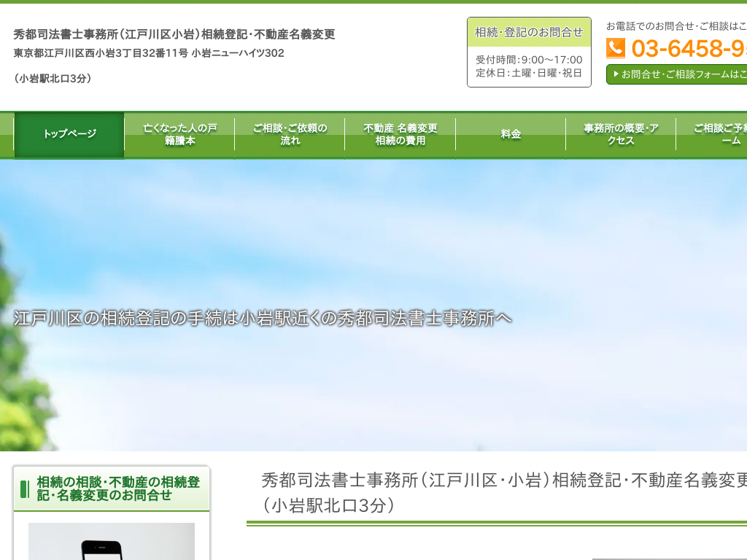Open the 亡くなった人の戸籍謄本 menu item
747x560 pixels.
click(179, 134)
